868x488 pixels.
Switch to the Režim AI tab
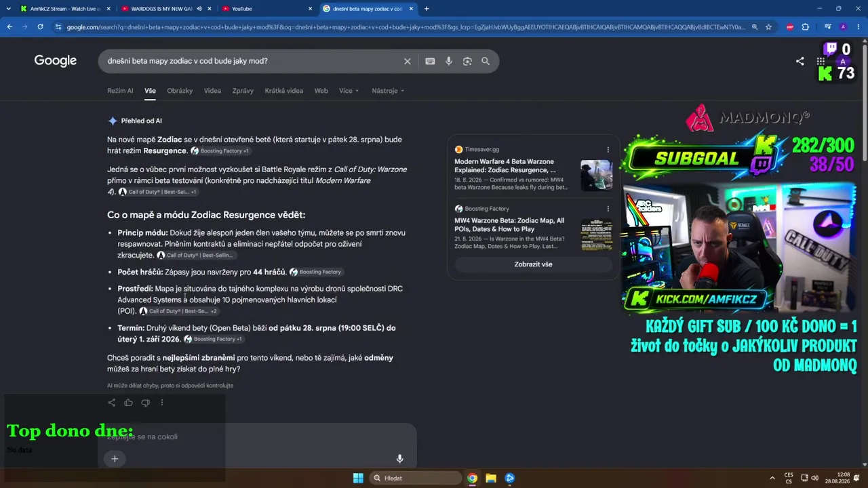click(120, 91)
